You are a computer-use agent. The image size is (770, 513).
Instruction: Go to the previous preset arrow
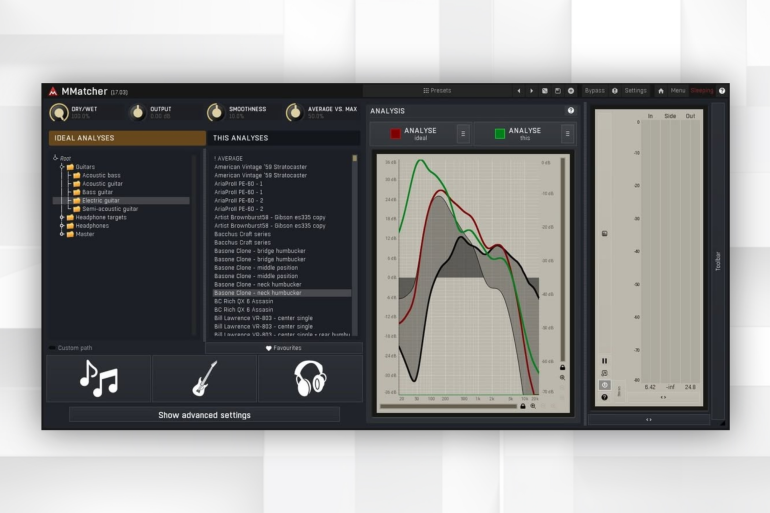(x=519, y=91)
